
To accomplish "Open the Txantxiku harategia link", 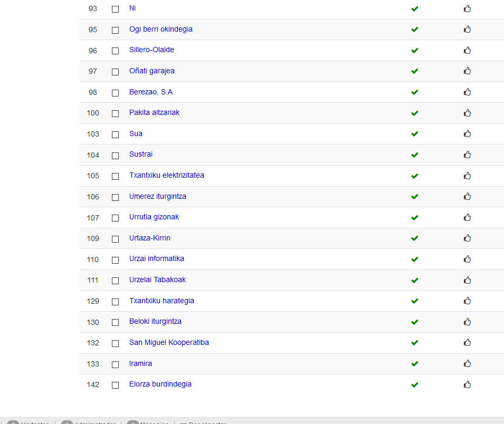I will pyautogui.click(x=161, y=301).
